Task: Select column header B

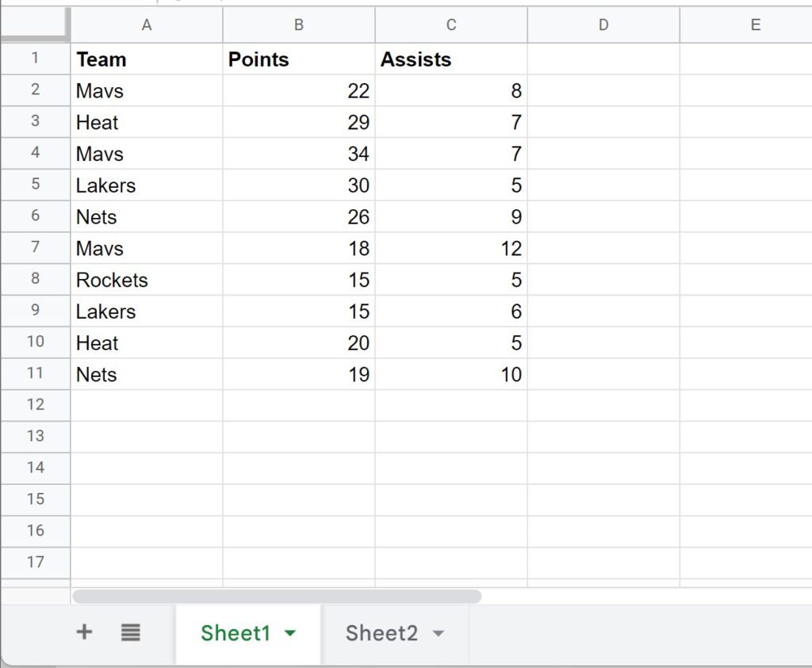Action: 299,25
